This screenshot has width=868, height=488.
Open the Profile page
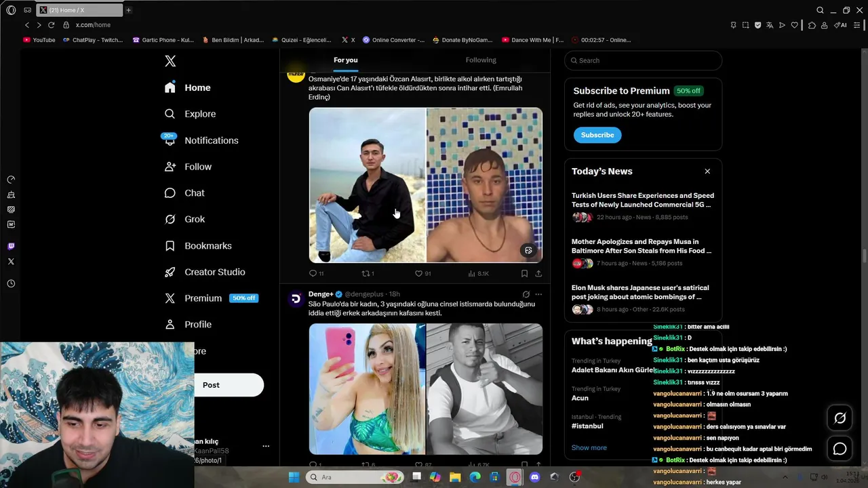point(188,325)
